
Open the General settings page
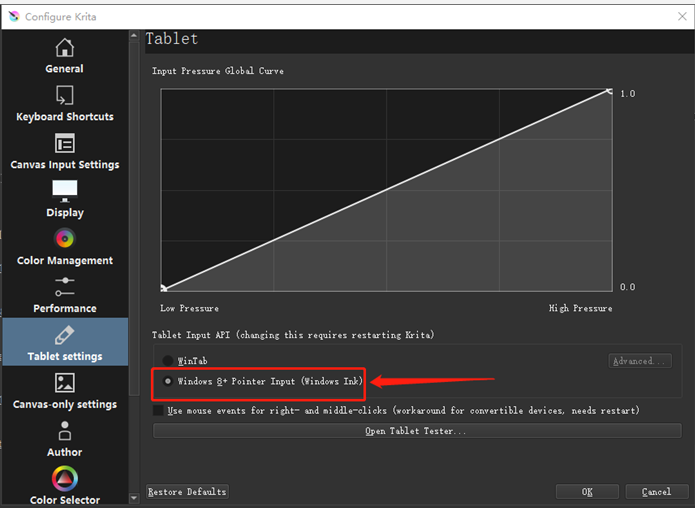pos(65,56)
